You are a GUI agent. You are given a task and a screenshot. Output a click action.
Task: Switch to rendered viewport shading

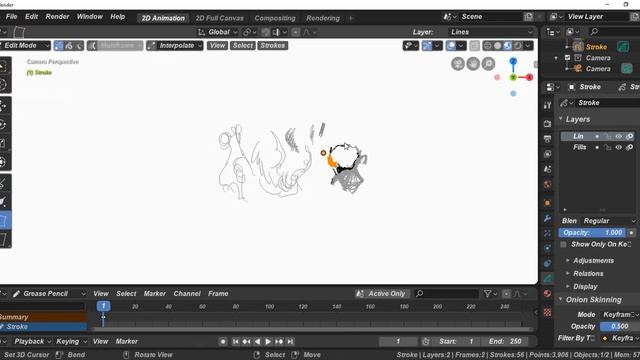point(518,46)
